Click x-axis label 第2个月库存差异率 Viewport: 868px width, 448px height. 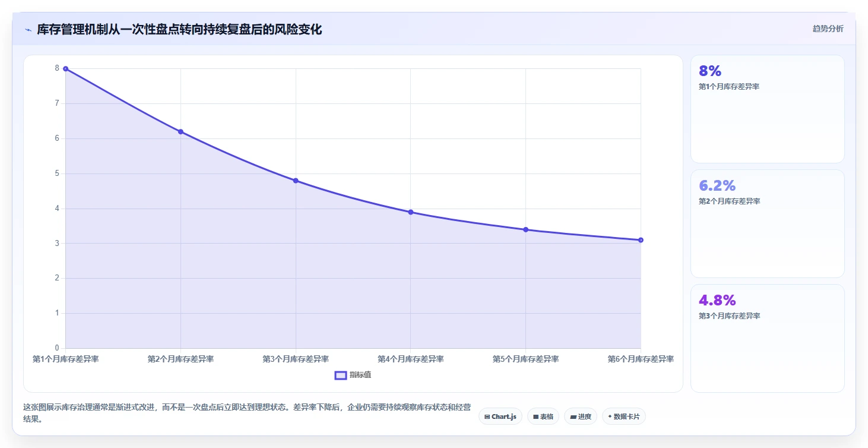pyautogui.click(x=180, y=359)
